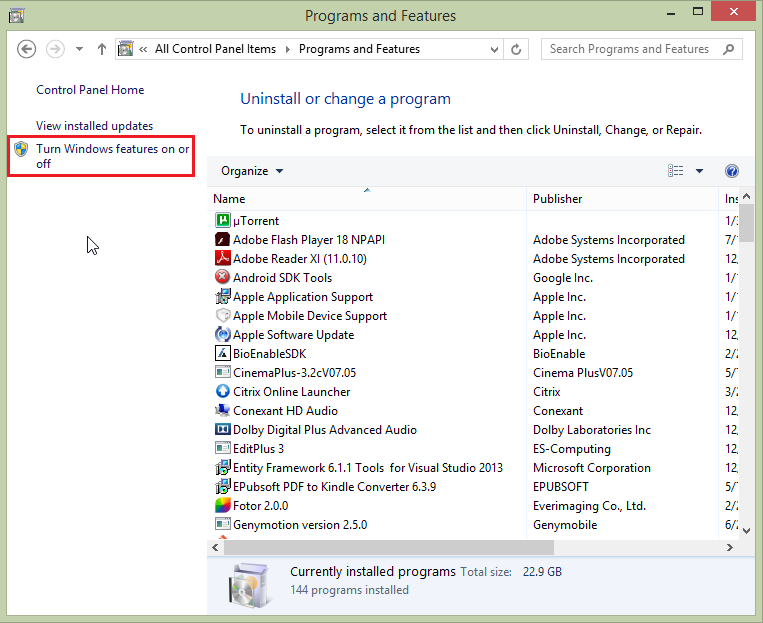Select the µTorrent list entry name

coord(256,220)
